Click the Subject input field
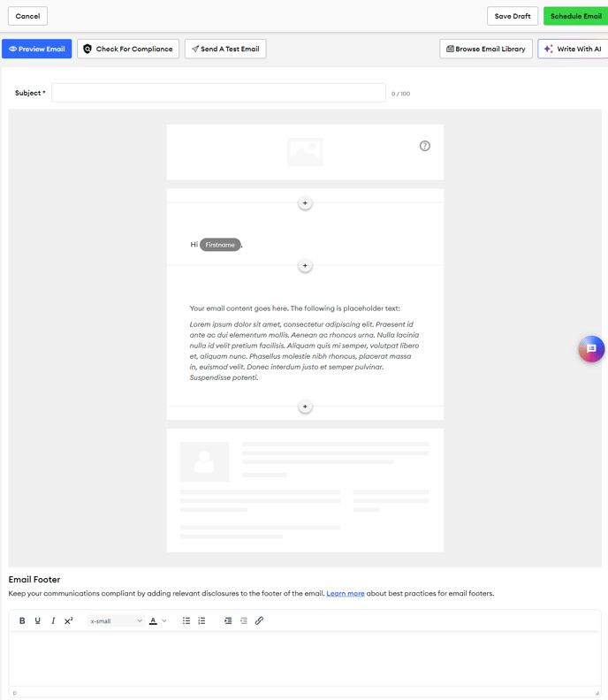This screenshot has width=608, height=700. pyautogui.click(x=218, y=93)
